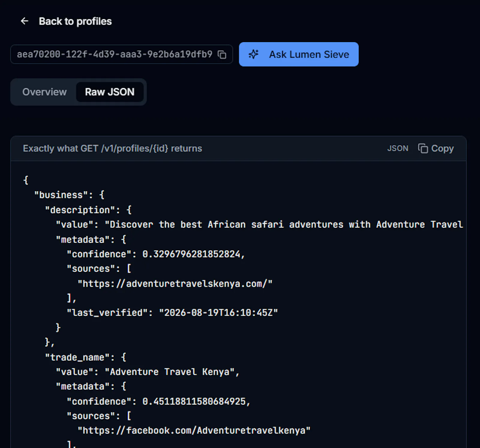480x448 pixels.
Task: Click the "trade_name" key line
Action: pos(86,357)
